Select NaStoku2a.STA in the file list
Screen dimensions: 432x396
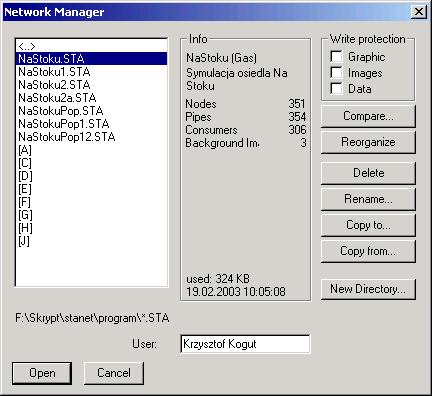pyautogui.click(x=92, y=98)
